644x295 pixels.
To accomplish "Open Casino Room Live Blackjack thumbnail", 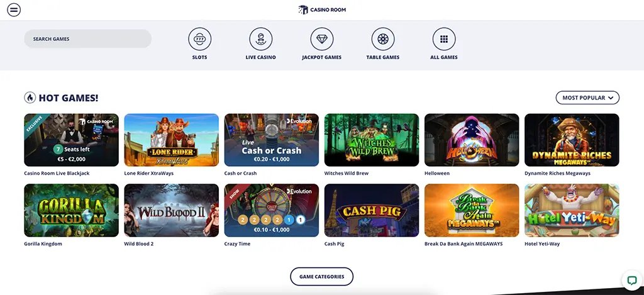I will 72,140.
